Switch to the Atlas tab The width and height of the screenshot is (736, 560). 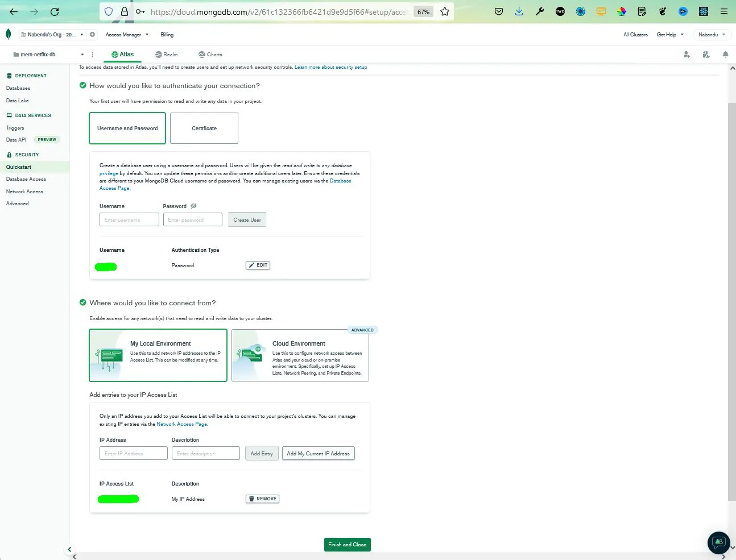coord(123,55)
